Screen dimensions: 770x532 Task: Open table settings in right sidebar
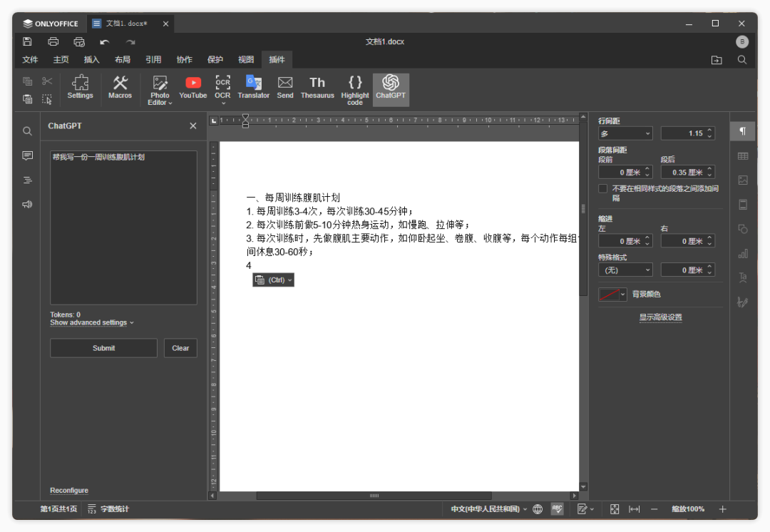(x=743, y=156)
